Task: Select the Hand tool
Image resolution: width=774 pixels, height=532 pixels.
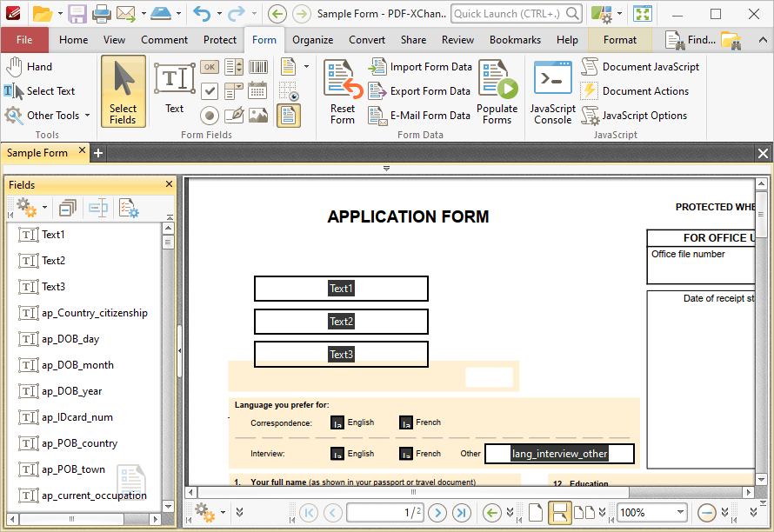Action: [30, 67]
